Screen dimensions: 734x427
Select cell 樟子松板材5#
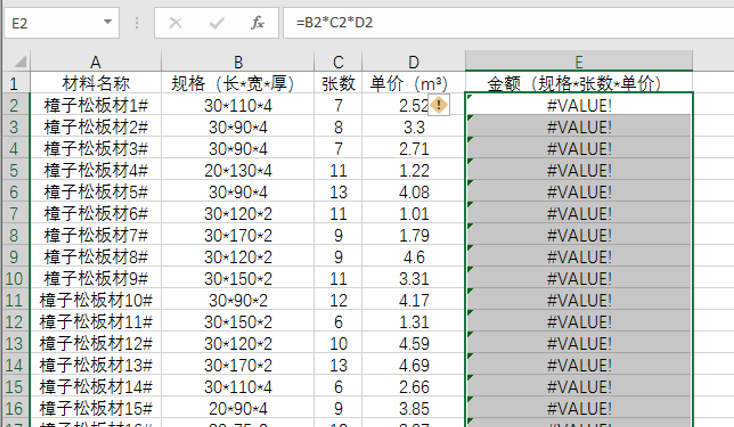pyautogui.click(x=96, y=191)
